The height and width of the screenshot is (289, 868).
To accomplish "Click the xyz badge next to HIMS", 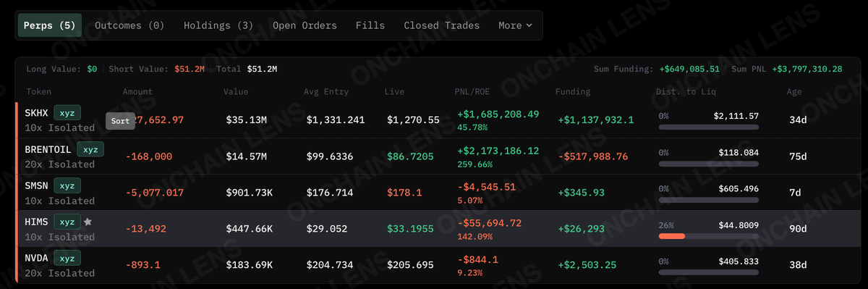I will (67, 222).
